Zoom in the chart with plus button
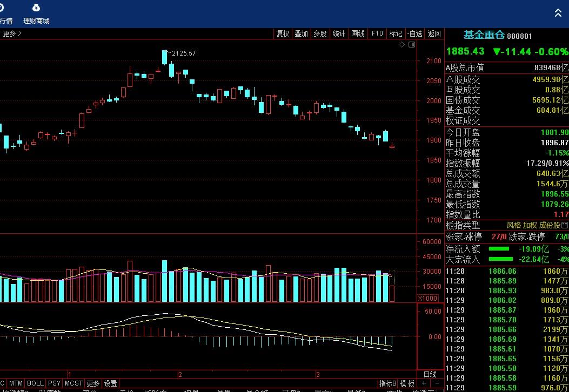The height and width of the screenshot is (392, 569). pyautogui.click(x=424, y=383)
